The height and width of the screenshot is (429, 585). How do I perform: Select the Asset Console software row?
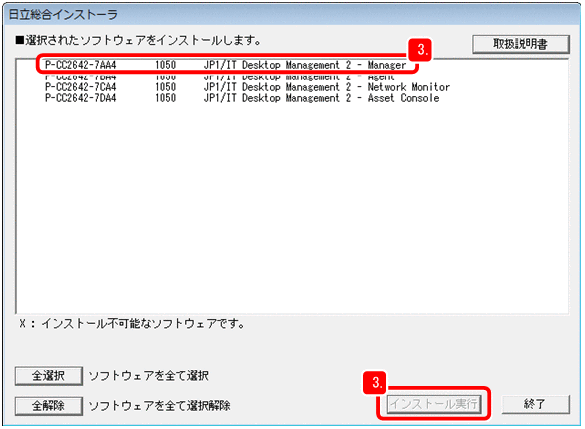click(242, 98)
